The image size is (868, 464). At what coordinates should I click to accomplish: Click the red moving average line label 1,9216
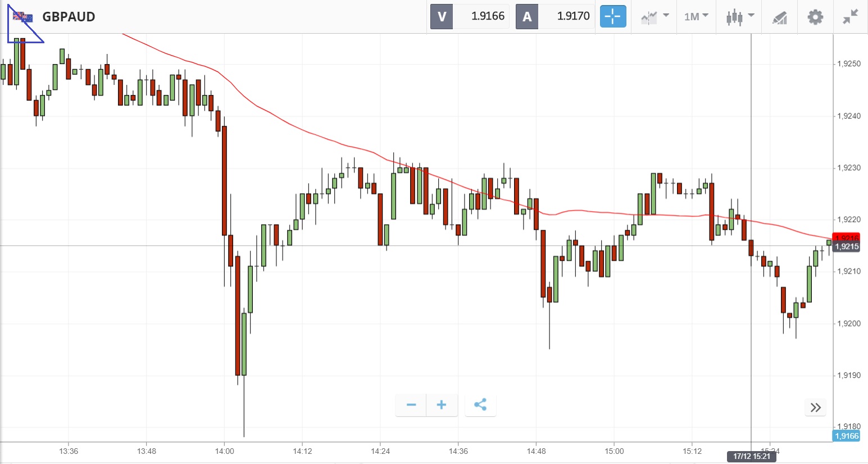[847, 237]
